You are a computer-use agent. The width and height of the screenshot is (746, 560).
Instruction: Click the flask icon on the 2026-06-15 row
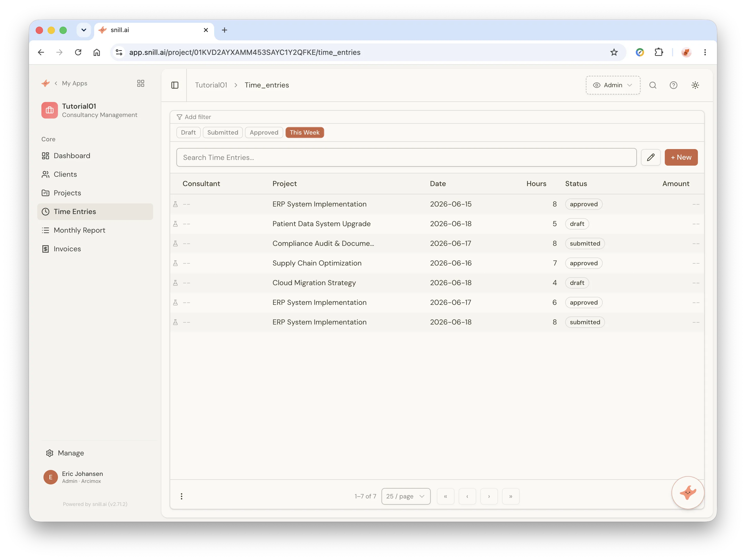pyautogui.click(x=175, y=204)
